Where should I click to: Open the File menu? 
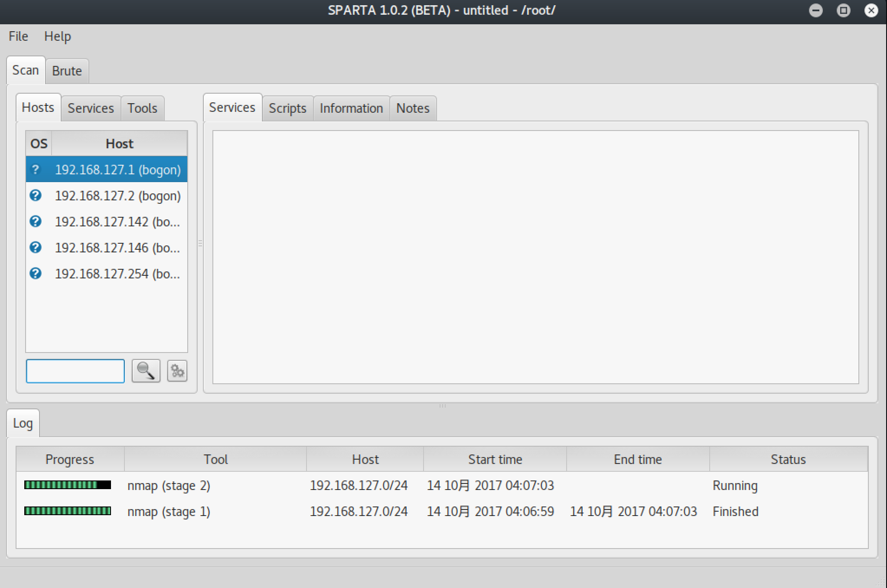point(18,36)
